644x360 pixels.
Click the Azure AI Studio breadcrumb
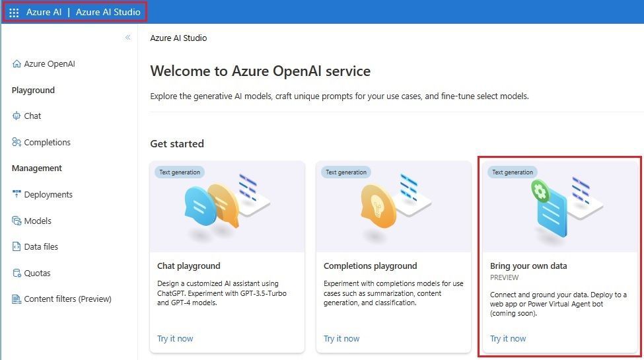pos(178,38)
